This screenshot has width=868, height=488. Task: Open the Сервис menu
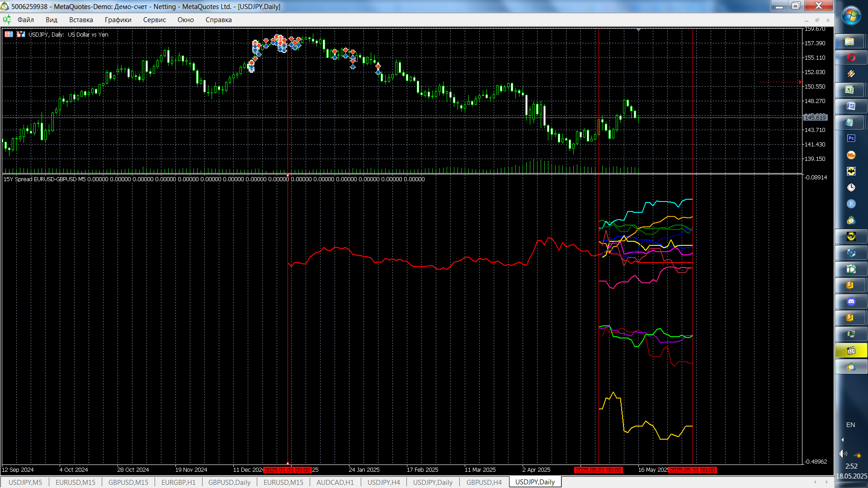155,20
